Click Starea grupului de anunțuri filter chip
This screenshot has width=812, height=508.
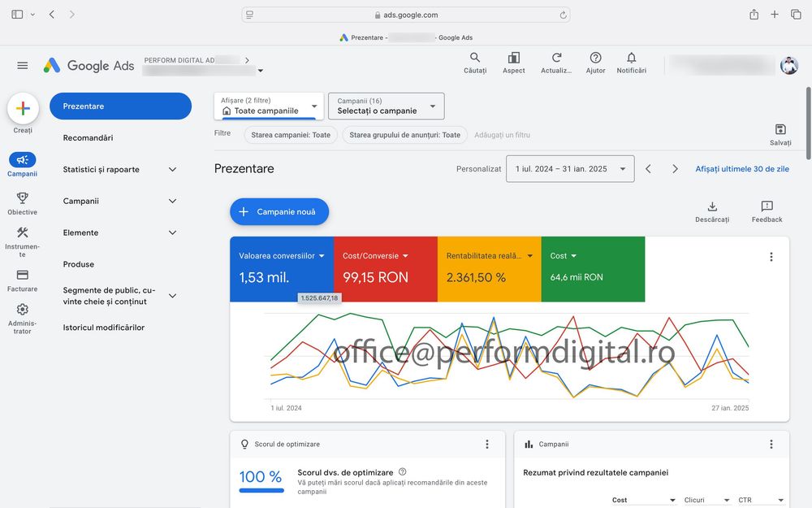pyautogui.click(x=405, y=135)
